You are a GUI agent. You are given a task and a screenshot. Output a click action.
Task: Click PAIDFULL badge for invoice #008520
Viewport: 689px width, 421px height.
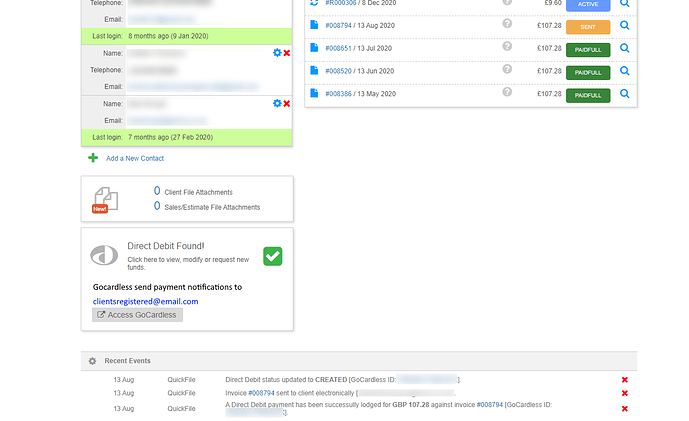click(x=588, y=72)
